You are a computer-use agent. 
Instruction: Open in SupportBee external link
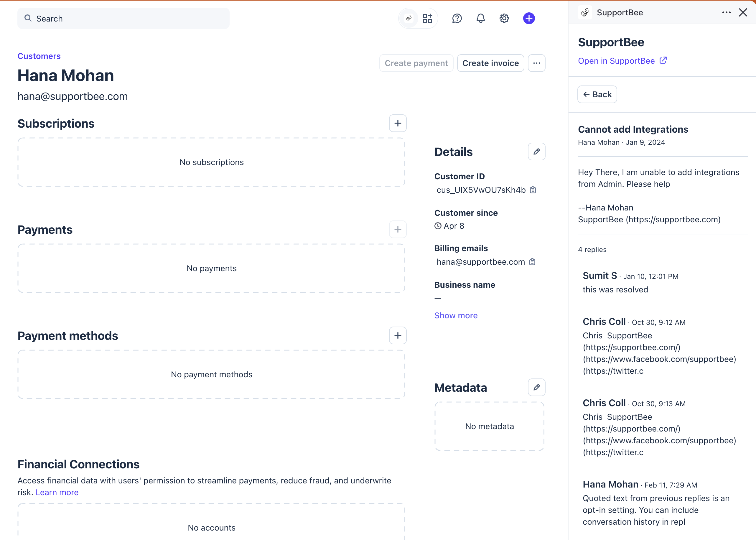622,60
